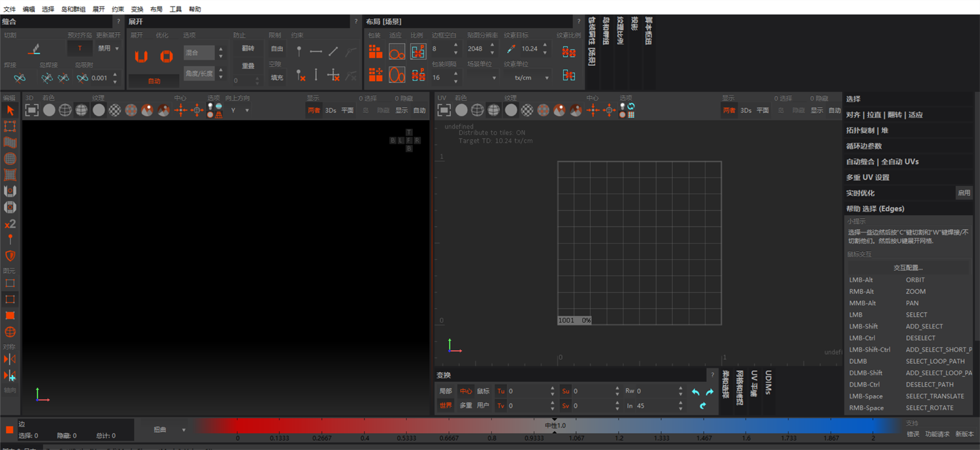Viewport: 980px width, 450px height.
Task: Click the orange U unfold icon
Action: 141,57
